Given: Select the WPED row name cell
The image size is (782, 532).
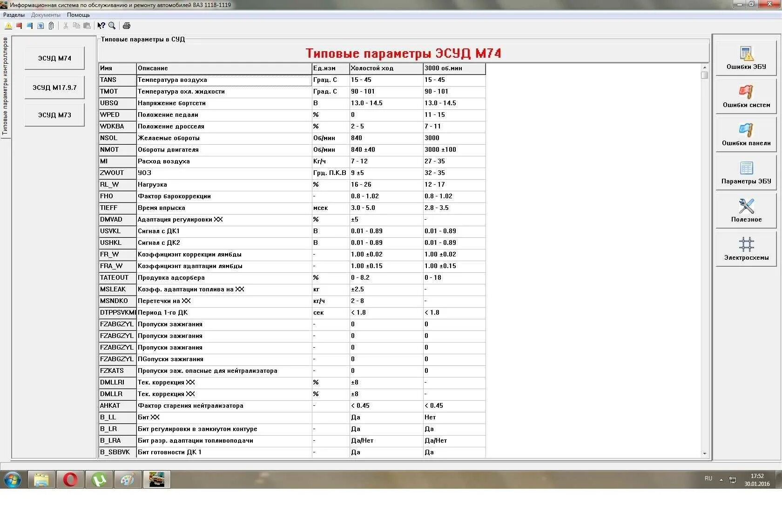Looking at the screenshot, I should coord(117,115).
